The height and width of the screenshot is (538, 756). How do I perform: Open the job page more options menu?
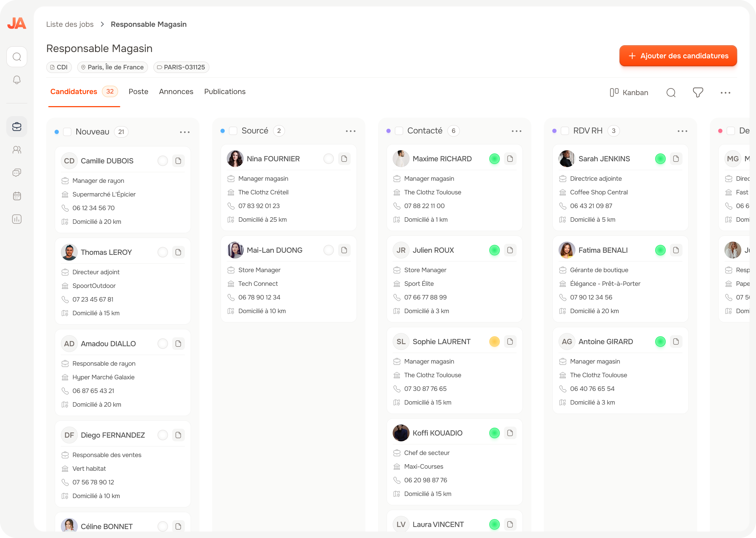click(x=725, y=93)
